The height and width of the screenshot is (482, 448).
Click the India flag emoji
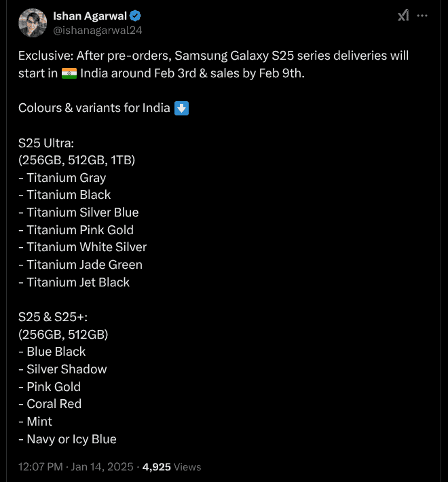[69, 73]
